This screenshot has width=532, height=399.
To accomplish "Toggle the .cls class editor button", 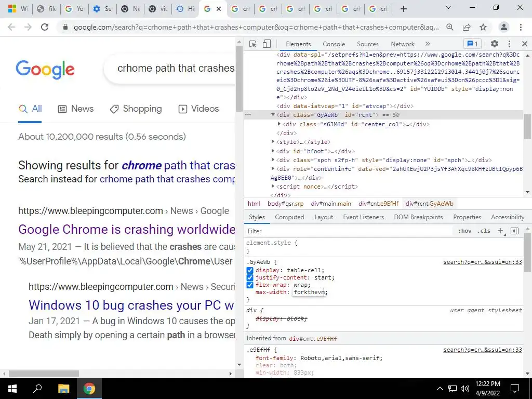I will 484,231.
